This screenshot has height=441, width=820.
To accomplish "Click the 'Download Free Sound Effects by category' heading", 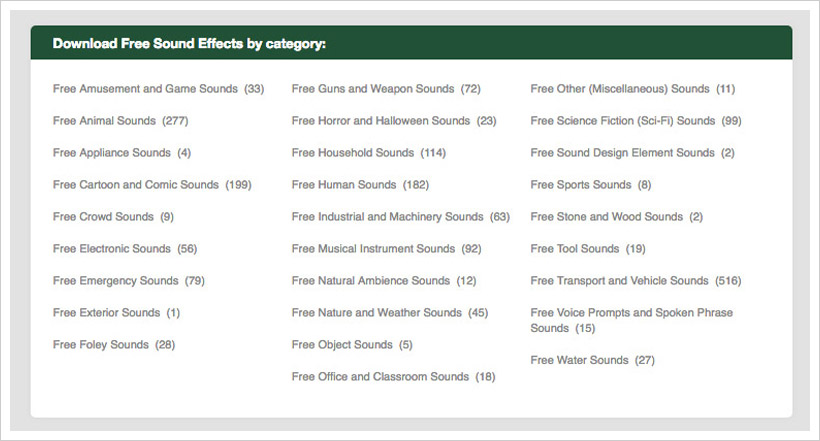I will coord(189,43).
